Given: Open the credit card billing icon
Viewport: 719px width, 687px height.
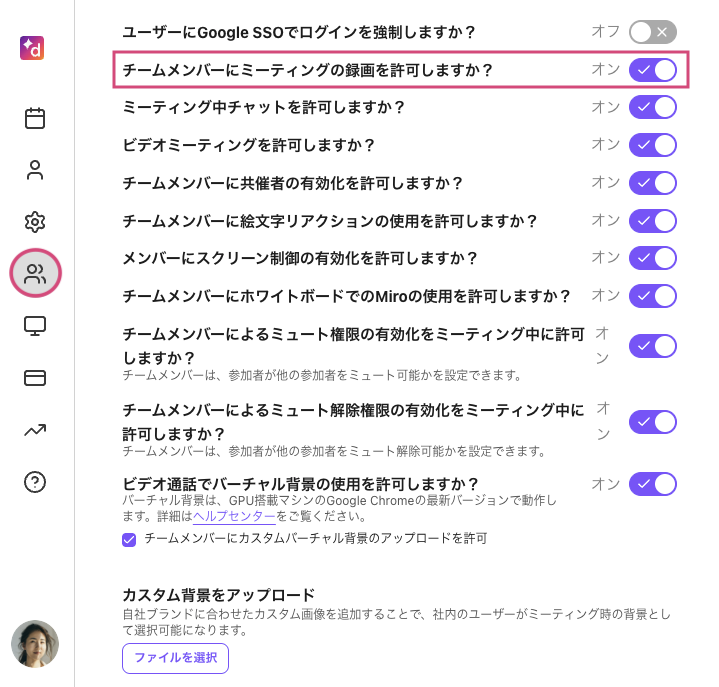Looking at the screenshot, I should click(35, 378).
